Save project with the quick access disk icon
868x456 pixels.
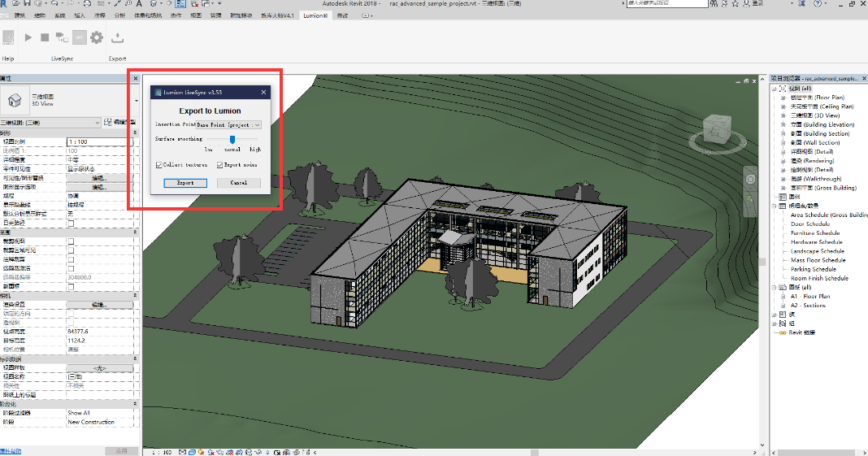27,3
